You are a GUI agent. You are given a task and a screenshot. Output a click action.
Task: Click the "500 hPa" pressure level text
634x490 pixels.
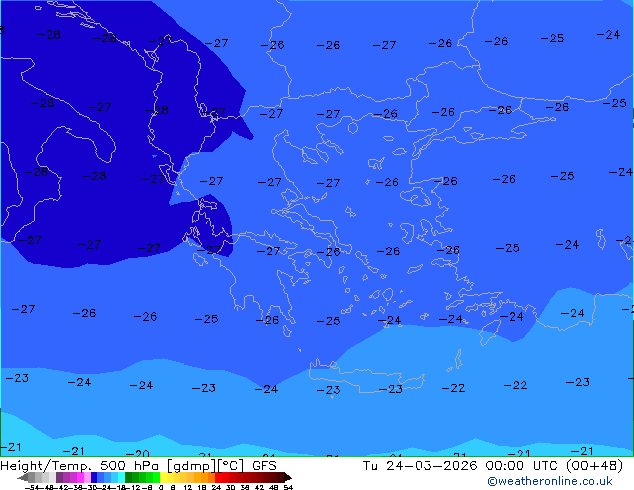tap(131, 466)
